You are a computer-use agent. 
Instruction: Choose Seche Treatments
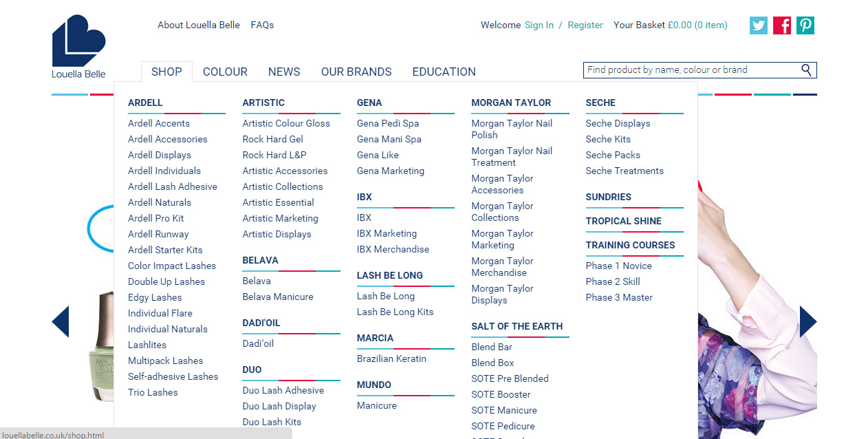(625, 171)
